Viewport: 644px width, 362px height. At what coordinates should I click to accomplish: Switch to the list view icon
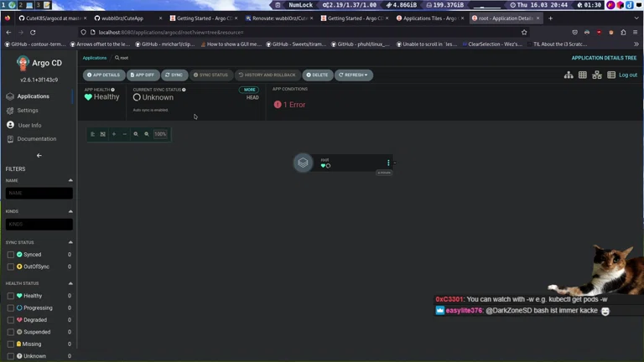611,75
